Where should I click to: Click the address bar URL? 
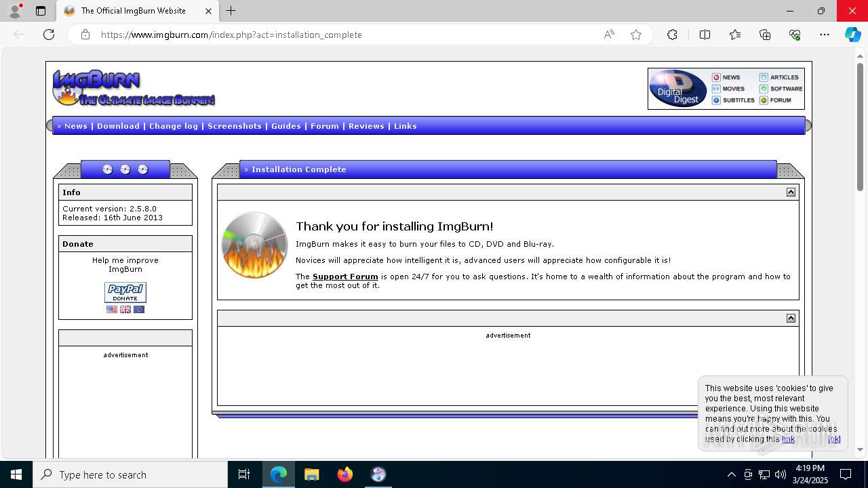pyautogui.click(x=231, y=35)
